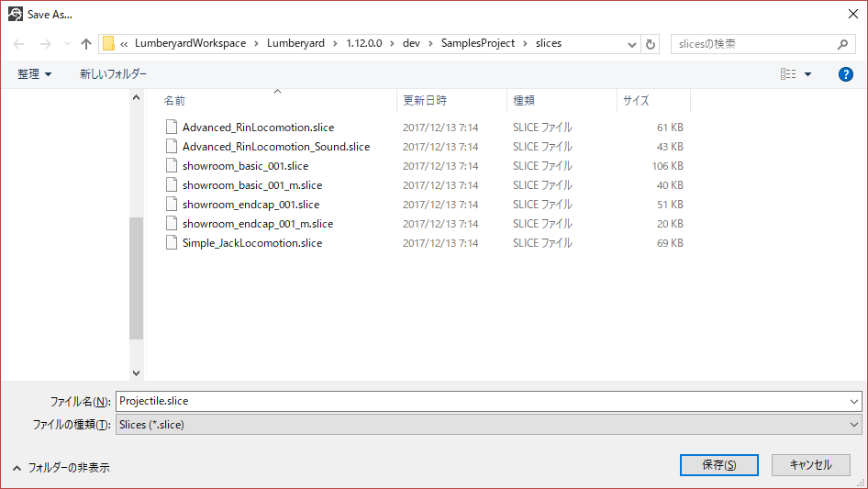Viewport: 868px width, 489px height.
Task: Select Advanced_RinLocomotion_Sound.slice file
Action: tap(276, 147)
